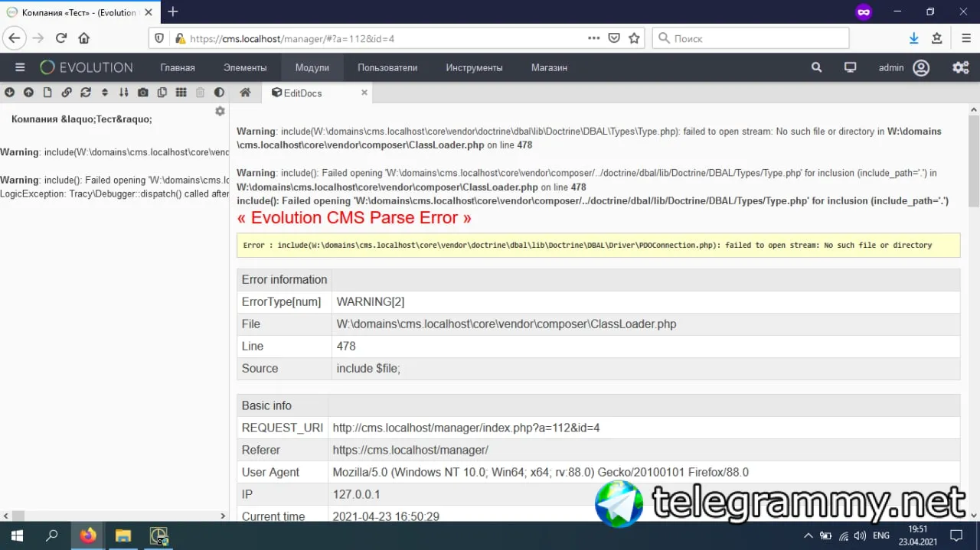Show hidden tray icons chevron

808,535
